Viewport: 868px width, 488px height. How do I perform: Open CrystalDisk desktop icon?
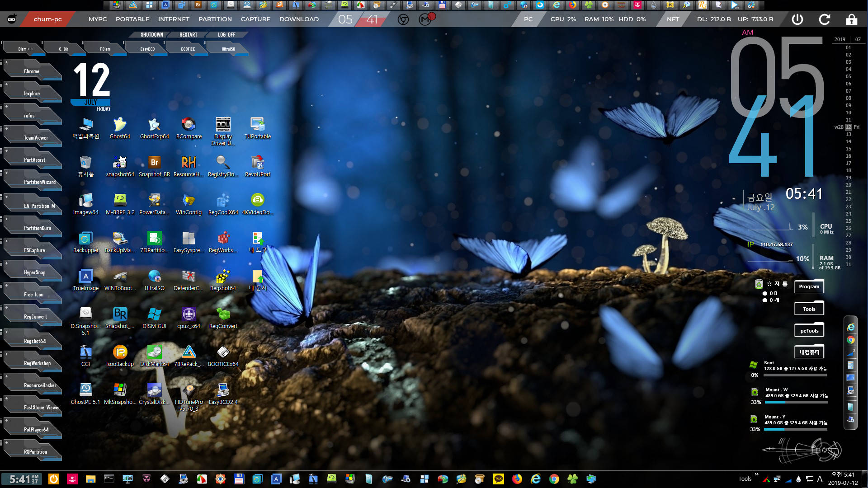(x=154, y=394)
